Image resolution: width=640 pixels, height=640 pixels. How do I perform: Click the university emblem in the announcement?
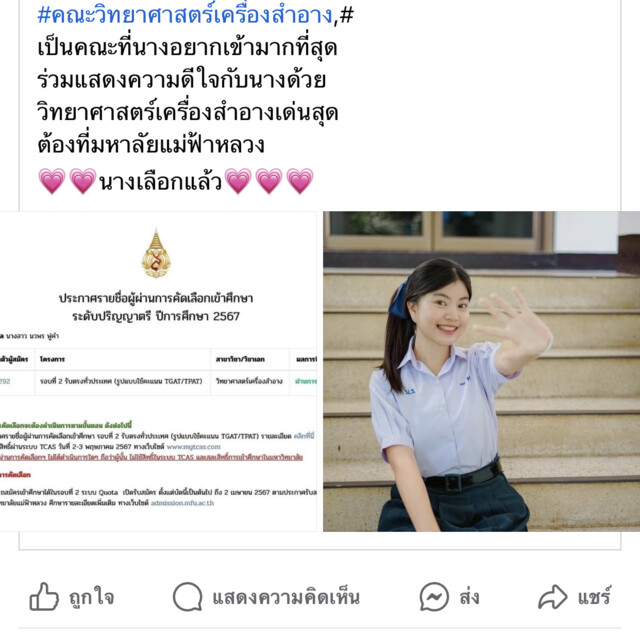click(x=156, y=253)
